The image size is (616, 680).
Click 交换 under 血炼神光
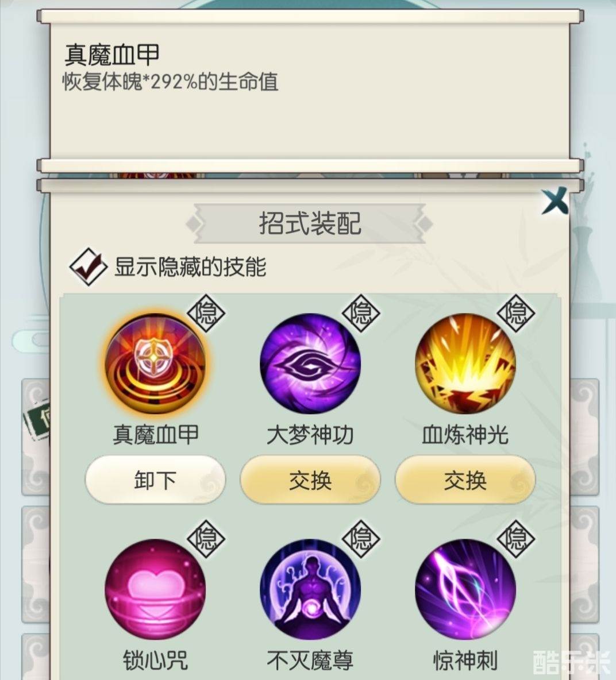coord(465,480)
